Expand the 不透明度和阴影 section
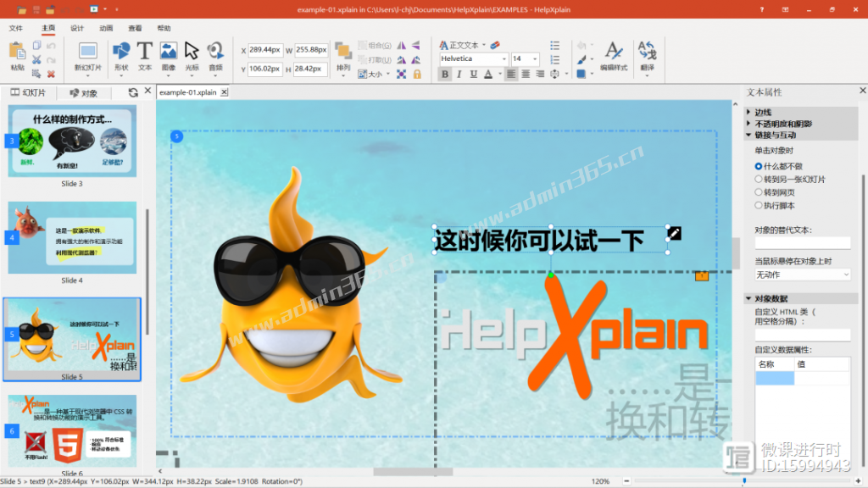 point(748,124)
